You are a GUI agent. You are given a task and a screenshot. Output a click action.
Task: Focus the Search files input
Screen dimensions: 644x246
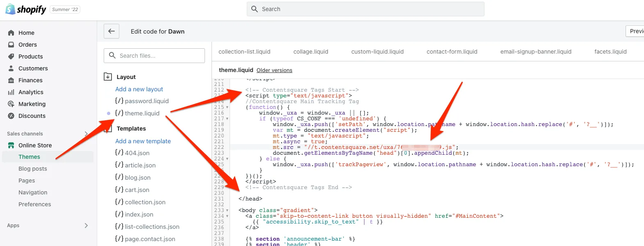click(x=160, y=56)
